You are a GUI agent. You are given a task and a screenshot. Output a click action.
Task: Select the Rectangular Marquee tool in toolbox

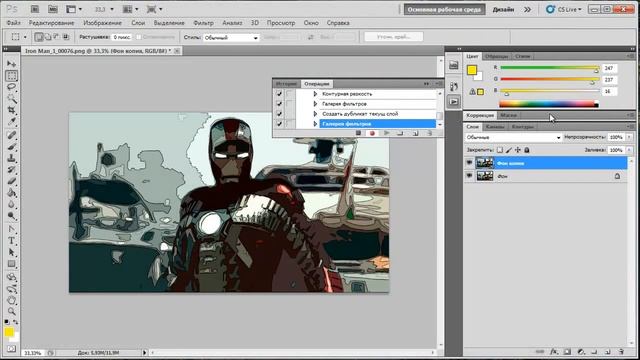[11, 76]
